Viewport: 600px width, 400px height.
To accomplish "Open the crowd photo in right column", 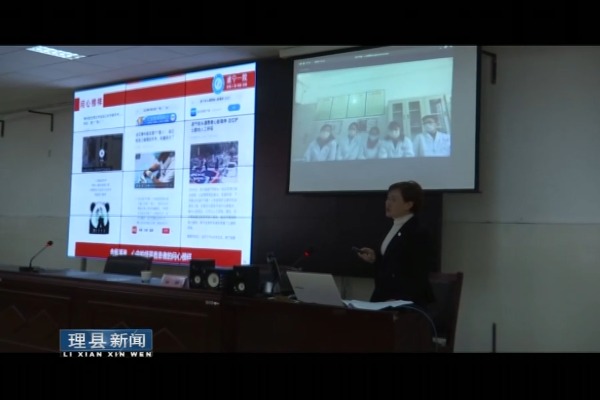I will coord(214,162).
